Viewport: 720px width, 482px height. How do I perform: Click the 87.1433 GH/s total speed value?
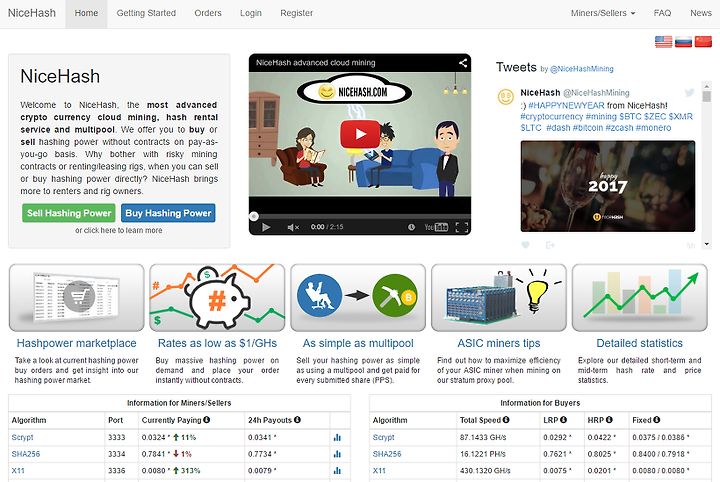(x=483, y=437)
